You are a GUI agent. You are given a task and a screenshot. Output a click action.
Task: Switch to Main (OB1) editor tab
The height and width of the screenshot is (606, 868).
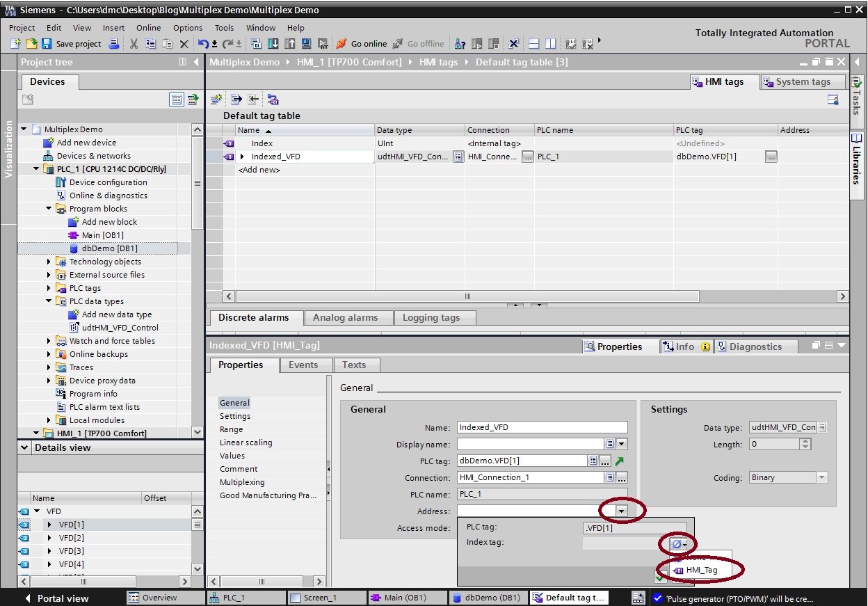pos(408,598)
